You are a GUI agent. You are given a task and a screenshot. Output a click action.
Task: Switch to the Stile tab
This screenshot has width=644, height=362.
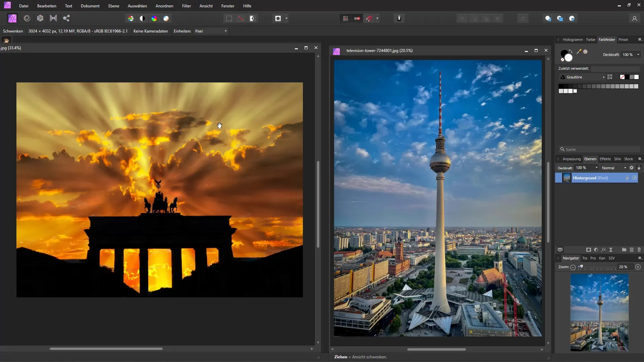click(618, 159)
